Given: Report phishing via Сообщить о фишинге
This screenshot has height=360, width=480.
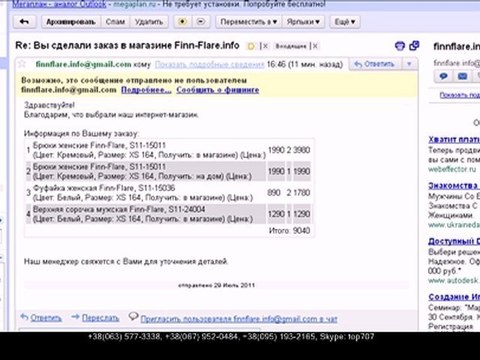Looking at the screenshot, I should tap(218, 90).
